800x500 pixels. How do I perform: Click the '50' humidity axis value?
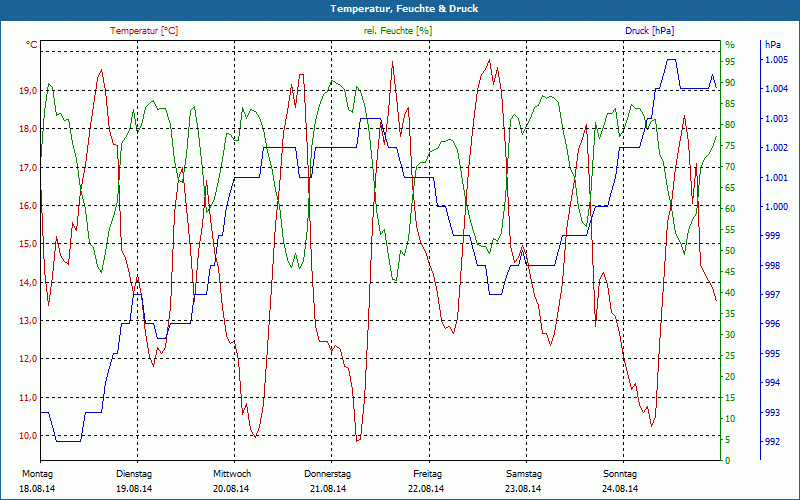coord(730,251)
